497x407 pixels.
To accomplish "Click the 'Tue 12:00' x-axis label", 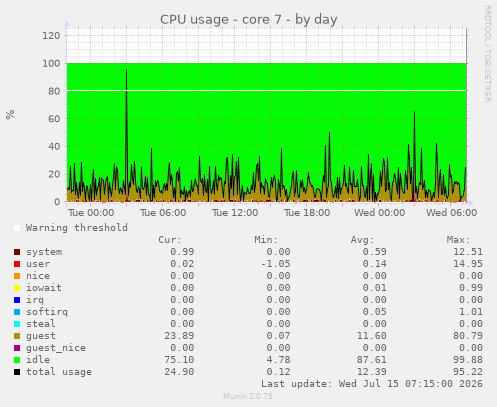I will (235, 213).
